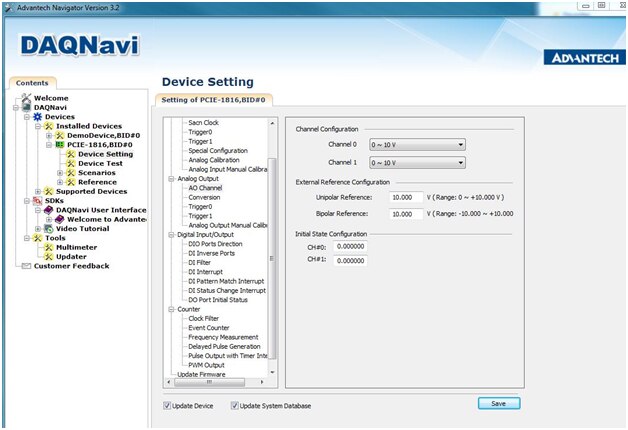The image size is (628, 430).
Task: Click the icon beside Multimeter
Action: (x=48, y=247)
